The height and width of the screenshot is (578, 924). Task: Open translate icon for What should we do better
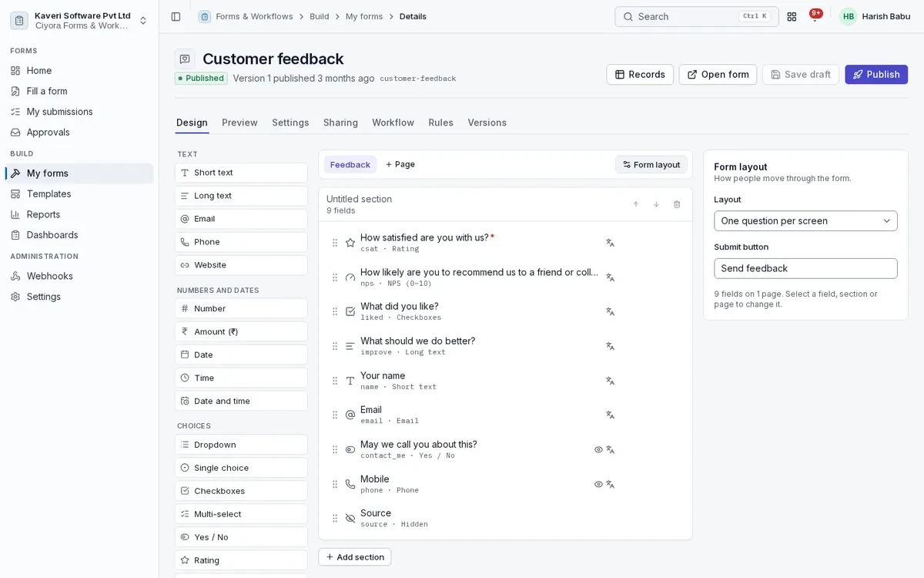(x=610, y=346)
